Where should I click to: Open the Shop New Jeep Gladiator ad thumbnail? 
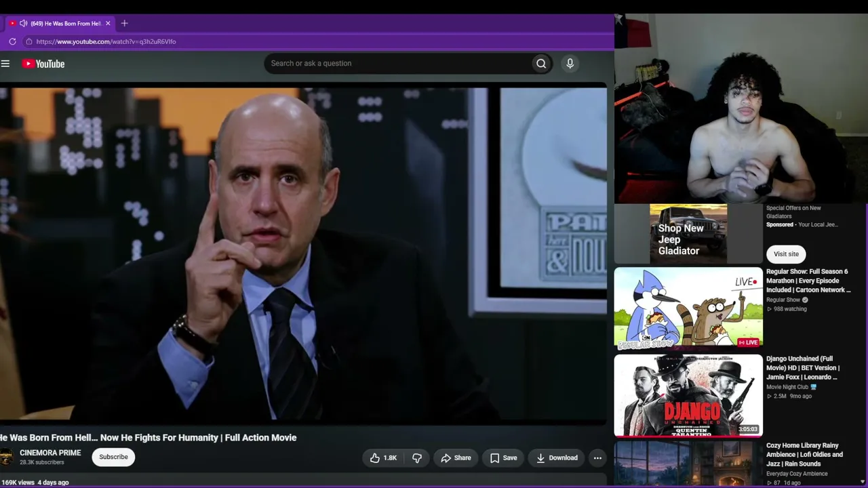tap(688, 234)
